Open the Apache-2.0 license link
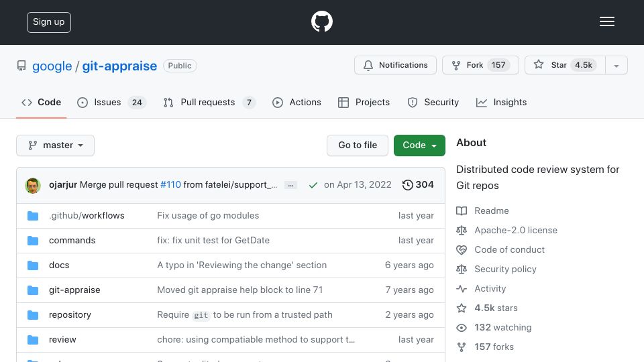 [516, 230]
